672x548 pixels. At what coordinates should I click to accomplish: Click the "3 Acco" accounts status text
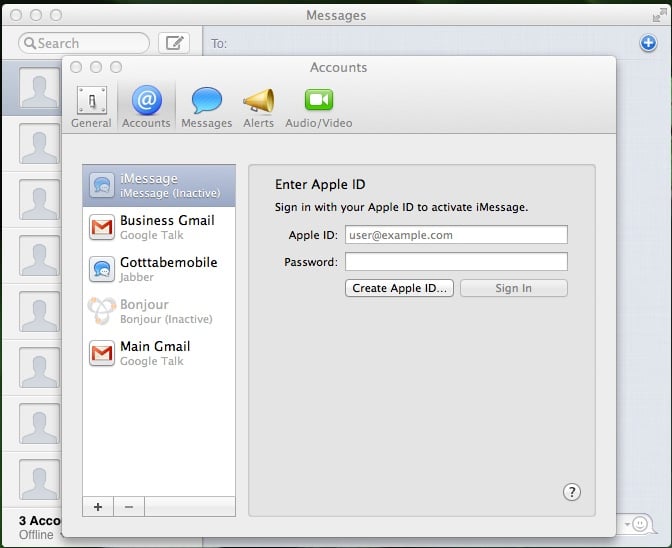click(40, 521)
